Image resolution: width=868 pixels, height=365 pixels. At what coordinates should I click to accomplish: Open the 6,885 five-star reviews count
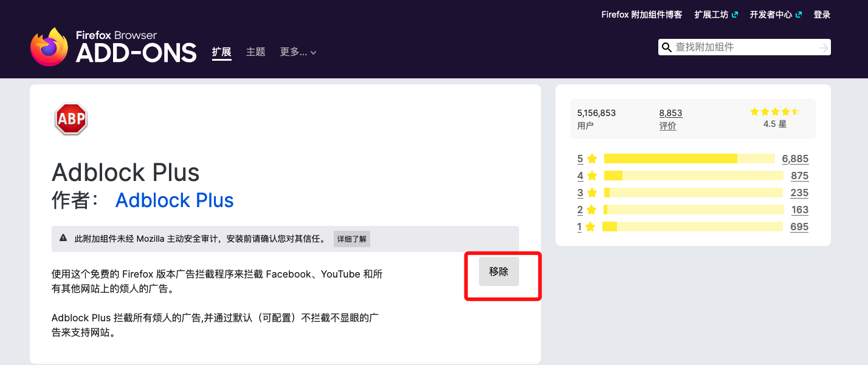tap(795, 159)
